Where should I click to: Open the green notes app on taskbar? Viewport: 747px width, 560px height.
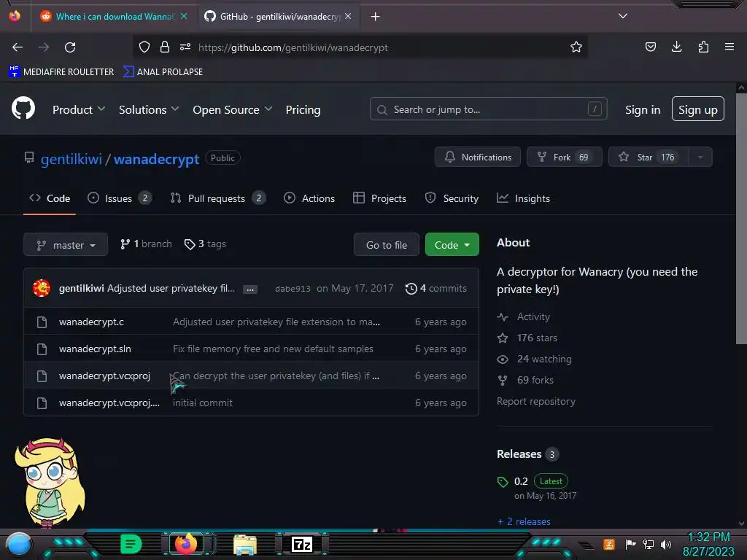click(x=131, y=544)
